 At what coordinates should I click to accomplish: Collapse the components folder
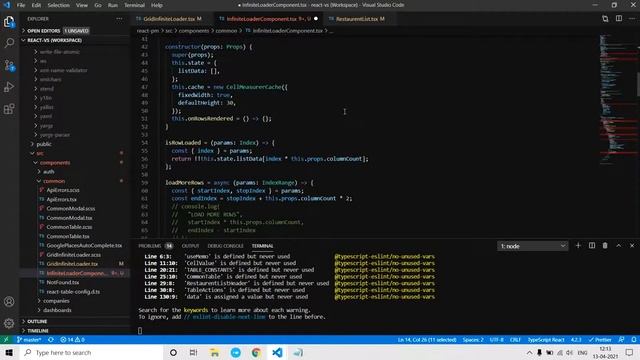coord(75,162)
